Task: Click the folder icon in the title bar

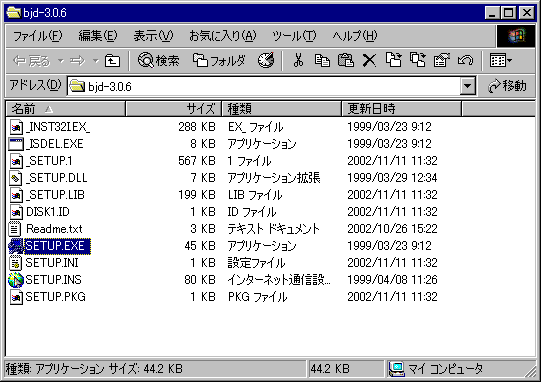Action: tap(14, 13)
